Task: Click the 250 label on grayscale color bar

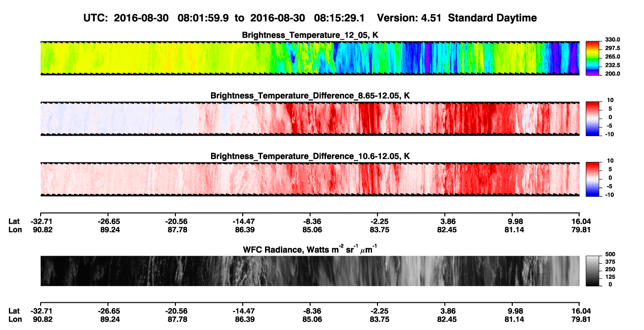Action: (610, 269)
